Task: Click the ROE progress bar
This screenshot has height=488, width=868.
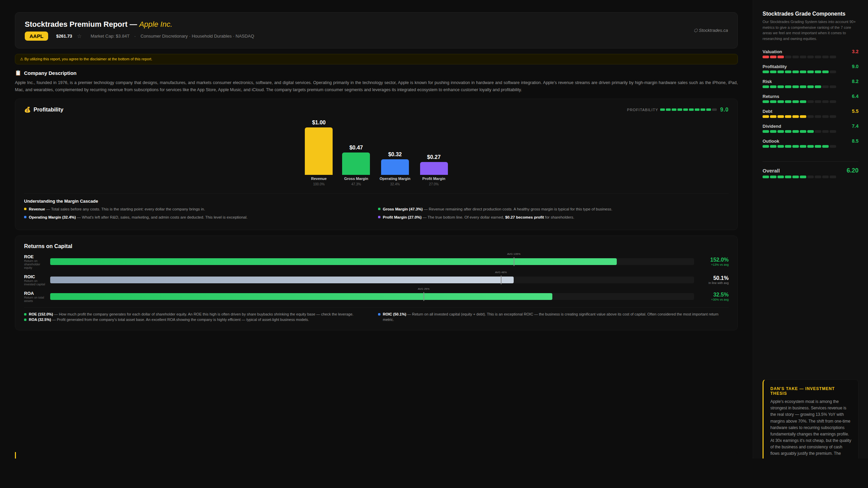Action: click(333, 262)
